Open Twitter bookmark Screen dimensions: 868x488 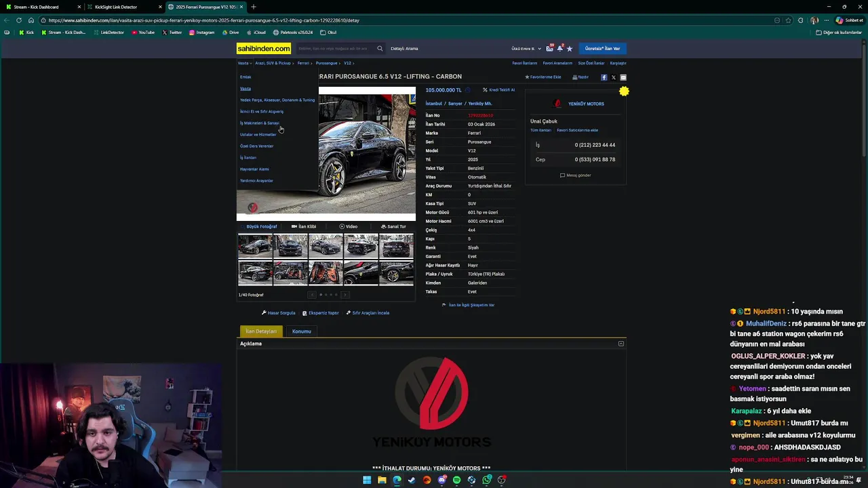[x=172, y=32]
